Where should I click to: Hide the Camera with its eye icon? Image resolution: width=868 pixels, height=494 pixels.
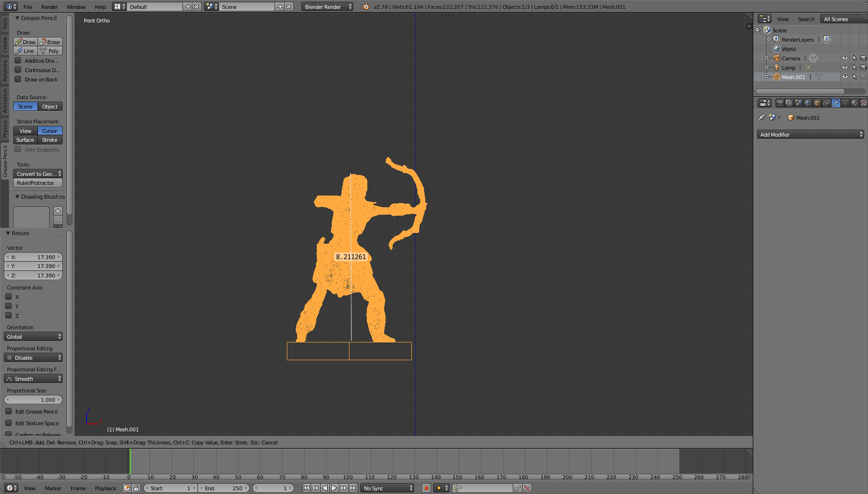[845, 58]
